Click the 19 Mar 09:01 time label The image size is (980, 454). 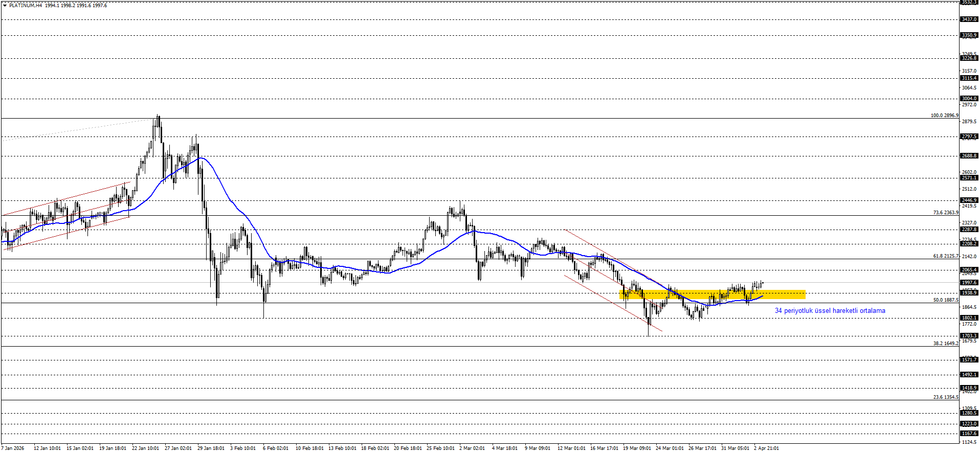pos(637,448)
